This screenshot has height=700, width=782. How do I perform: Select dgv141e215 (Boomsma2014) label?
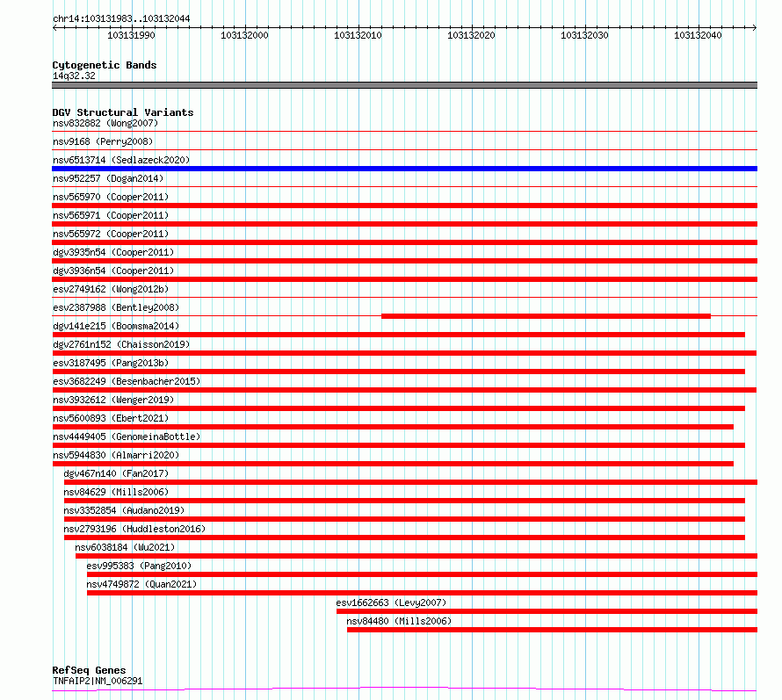(116, 326)
